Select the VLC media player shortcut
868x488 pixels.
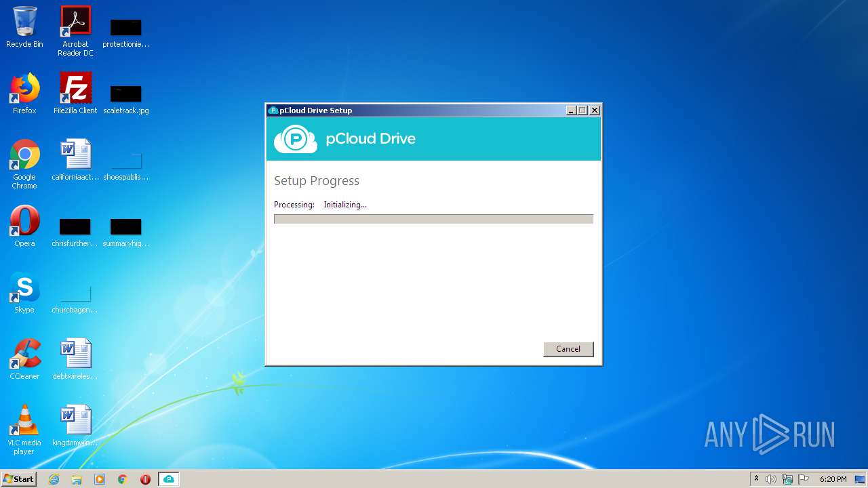pyautogui.click(x=24, y=430)
